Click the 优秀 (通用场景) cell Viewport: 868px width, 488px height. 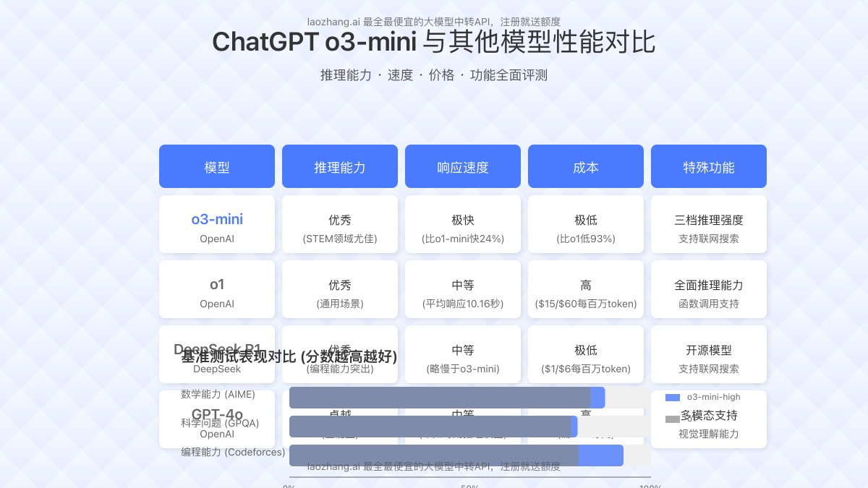coord(340,289)
